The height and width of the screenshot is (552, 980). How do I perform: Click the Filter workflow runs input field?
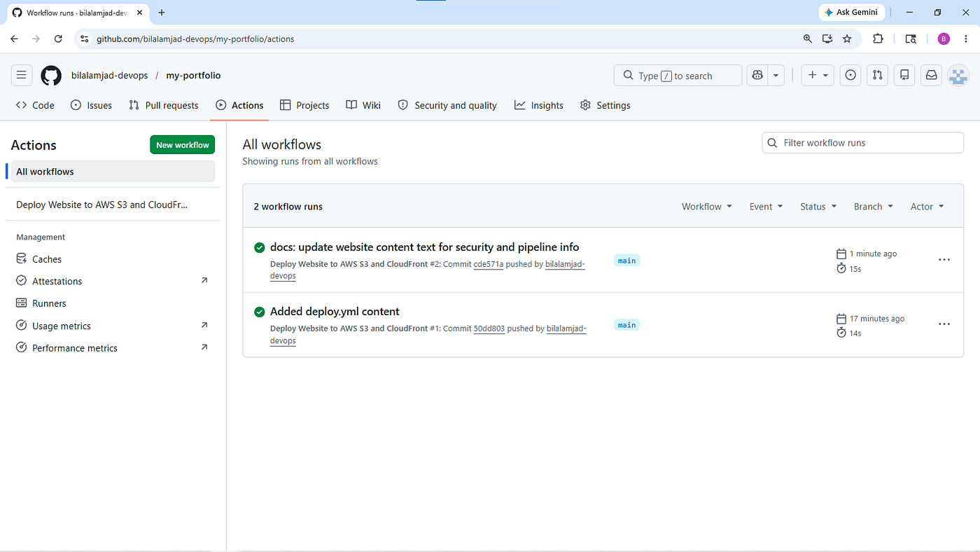[862, 143]
